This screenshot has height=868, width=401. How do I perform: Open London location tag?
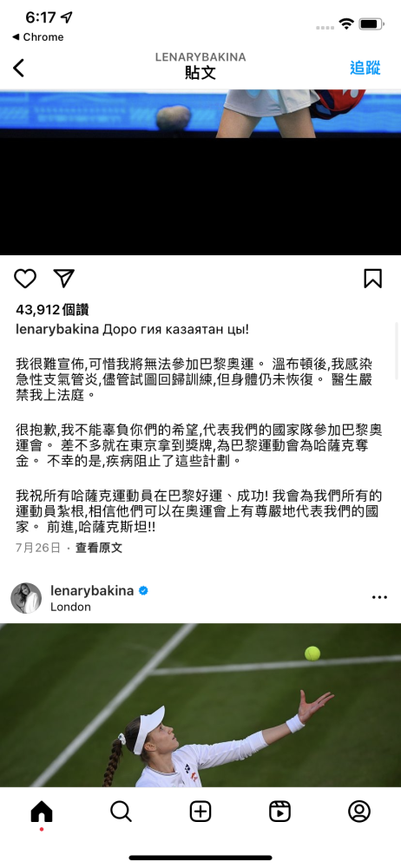[70, 607]
